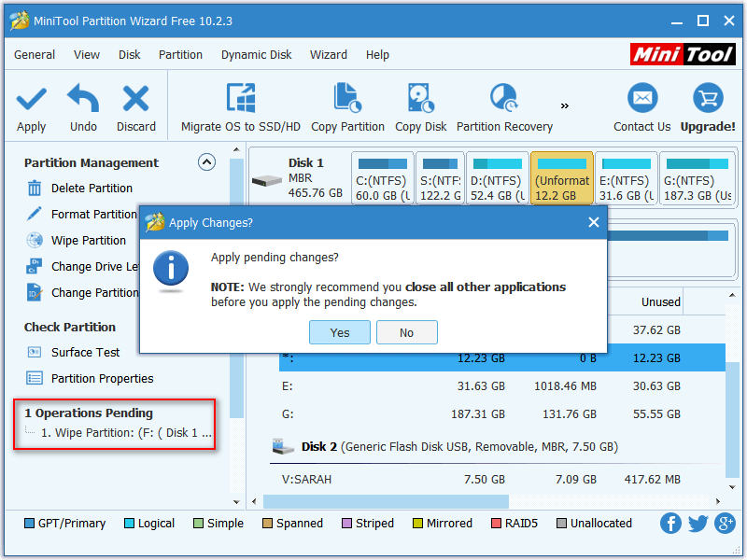Select the Apply toolbar icon
The height and width of the screenshot is (560, 747).
[31, 105]
